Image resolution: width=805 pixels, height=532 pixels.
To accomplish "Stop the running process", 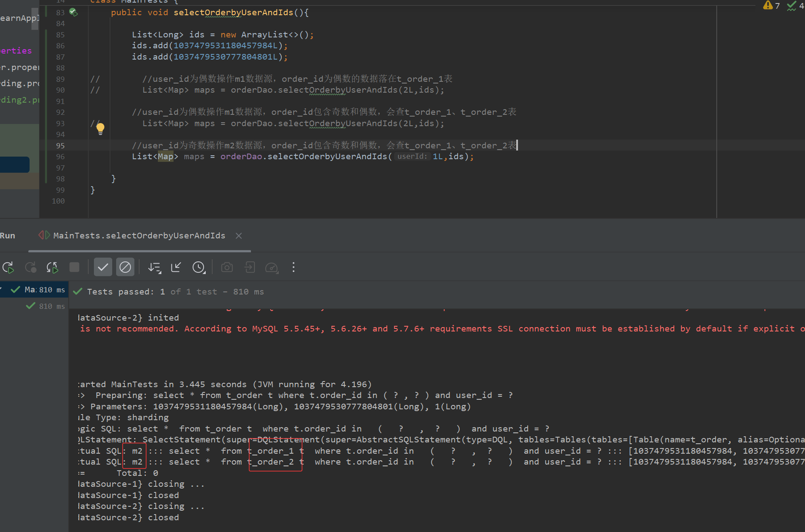I will coord(74,267).
